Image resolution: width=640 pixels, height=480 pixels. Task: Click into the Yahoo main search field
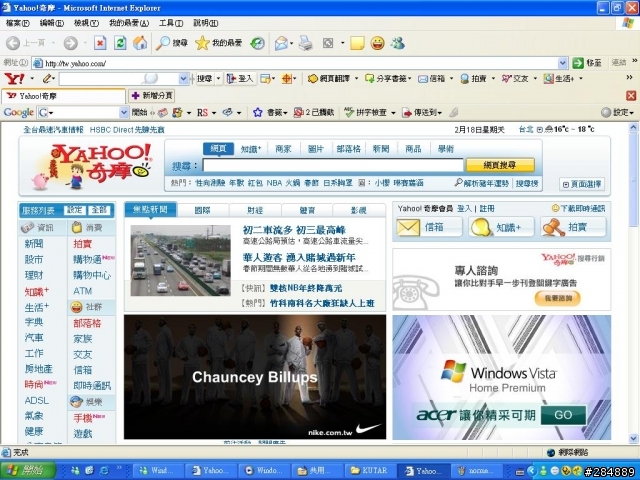point(333,165)
